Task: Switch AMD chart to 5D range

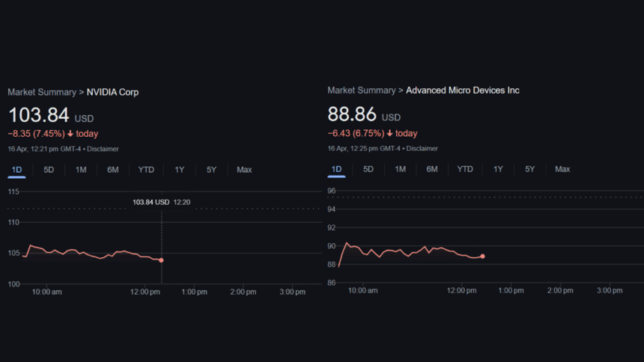Action: click(368, 169)
